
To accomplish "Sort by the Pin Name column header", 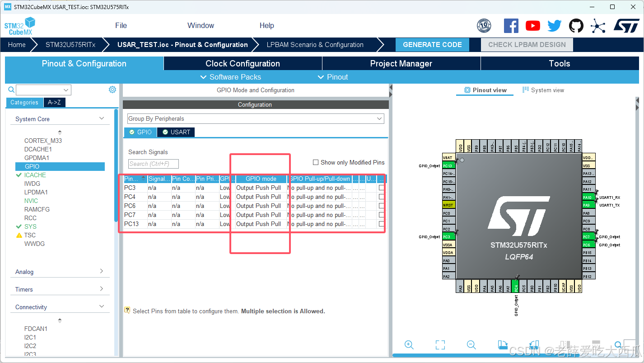I will tap(135, 179).
